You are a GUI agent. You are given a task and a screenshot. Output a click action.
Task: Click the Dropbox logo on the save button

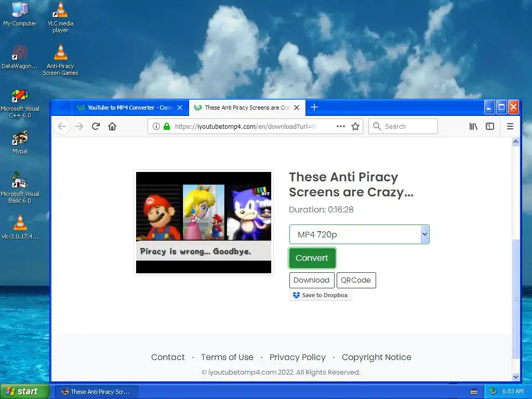pyautogui.click(x=296, y=295)
